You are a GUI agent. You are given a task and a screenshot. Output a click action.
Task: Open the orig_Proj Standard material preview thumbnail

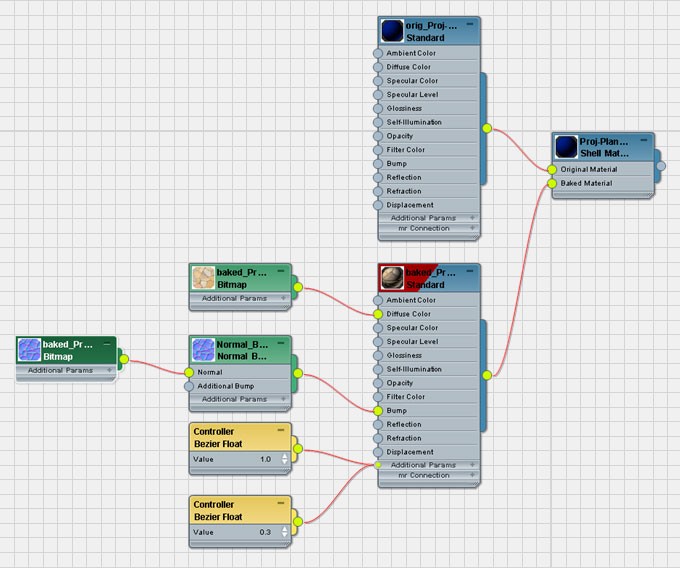point(392,31)
